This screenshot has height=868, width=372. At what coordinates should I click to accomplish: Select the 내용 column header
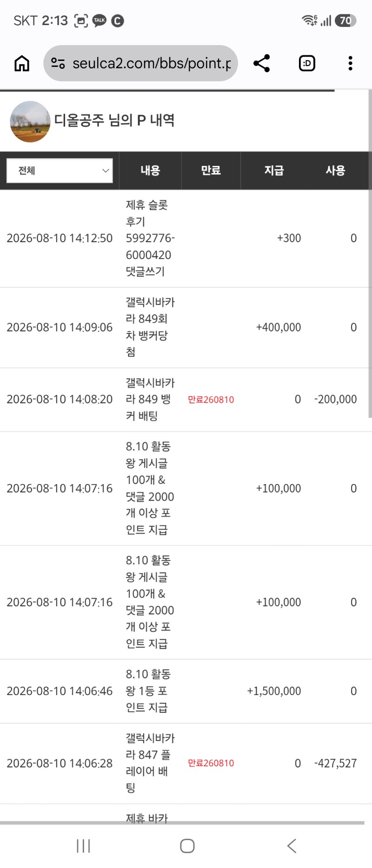click(150, 171)
